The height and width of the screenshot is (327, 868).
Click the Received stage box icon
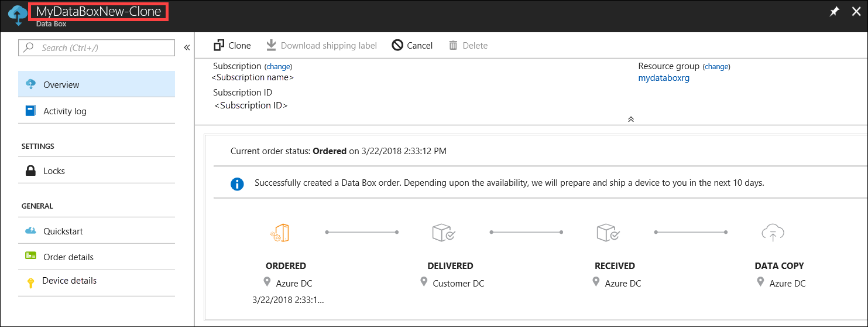(x=608, y=233)
